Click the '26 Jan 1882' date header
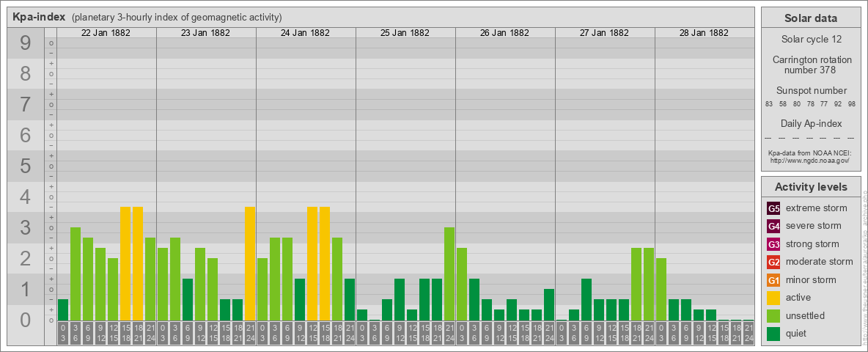This screenshot has height=352, width=868. click(504, 33)
